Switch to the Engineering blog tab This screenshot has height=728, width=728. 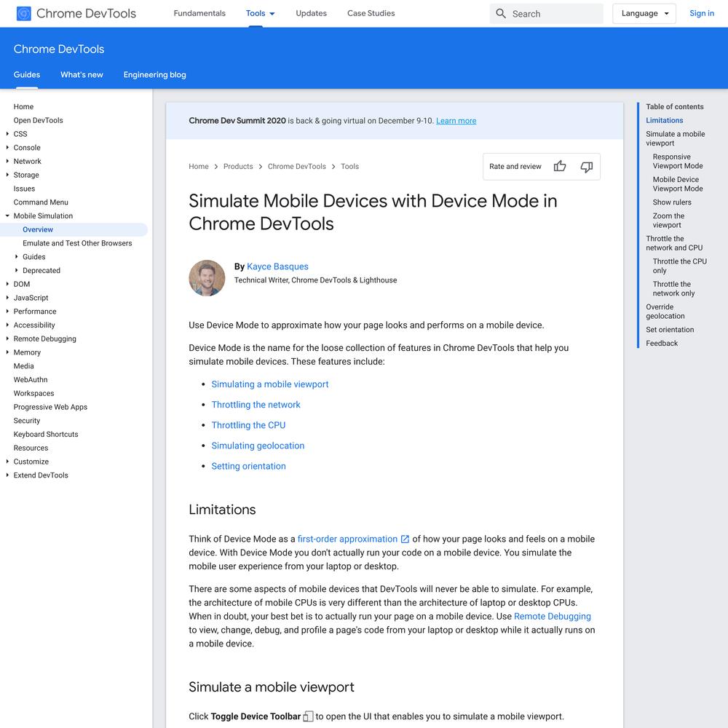tap(154, 75)
